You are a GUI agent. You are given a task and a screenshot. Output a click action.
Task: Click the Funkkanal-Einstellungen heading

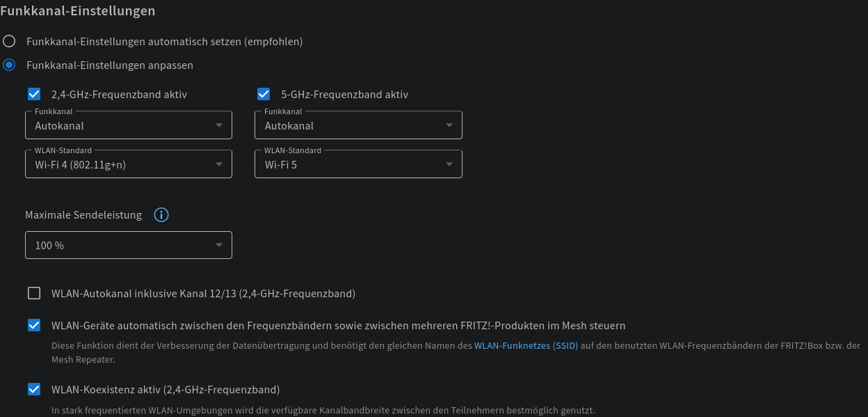(x=79, y=11)
